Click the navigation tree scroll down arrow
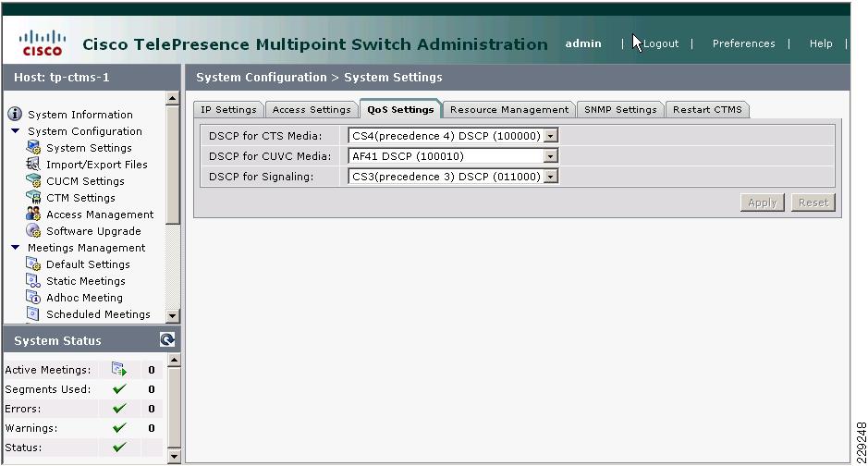Viewport: 868px width, 466px height. point(173,316)
